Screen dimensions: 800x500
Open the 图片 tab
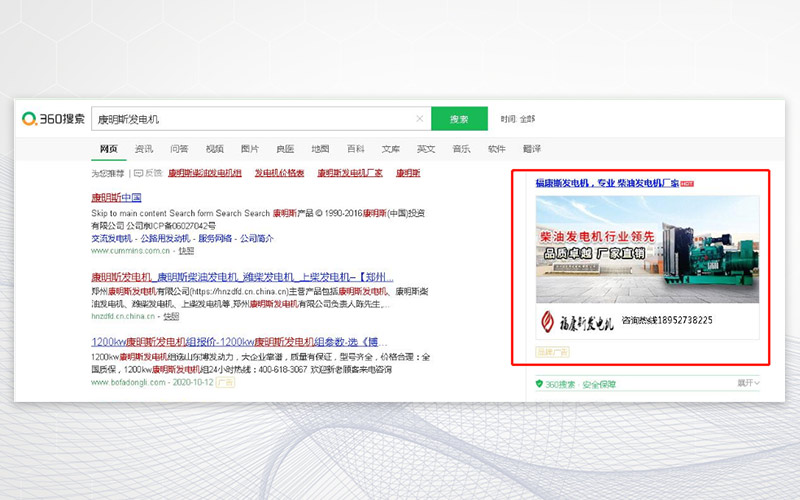pos(249,149)
